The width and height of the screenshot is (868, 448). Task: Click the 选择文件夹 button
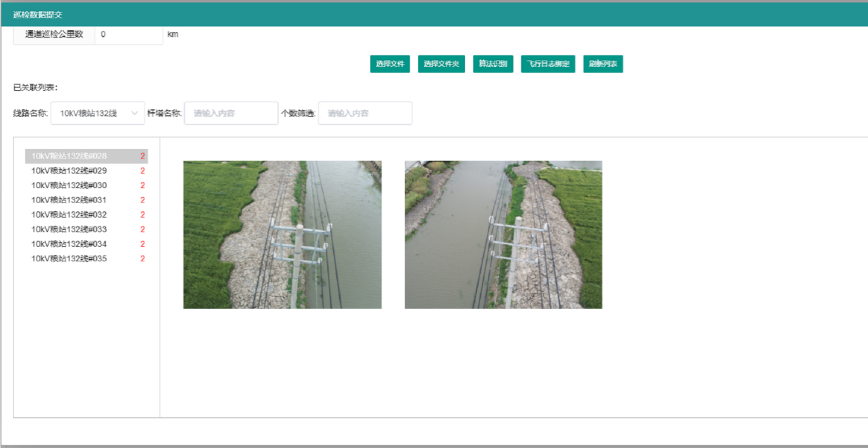tap(441, 64)
